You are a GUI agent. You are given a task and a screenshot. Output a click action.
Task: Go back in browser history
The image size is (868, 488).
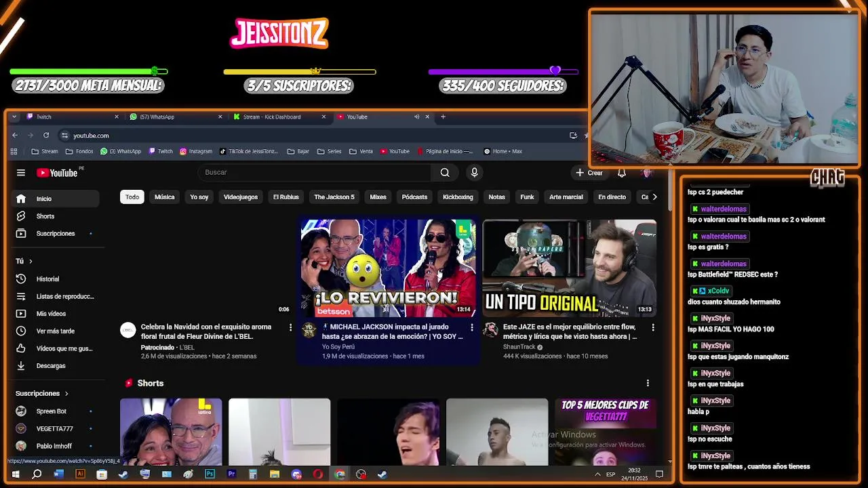pyautogui.click(x=15, y=136)
